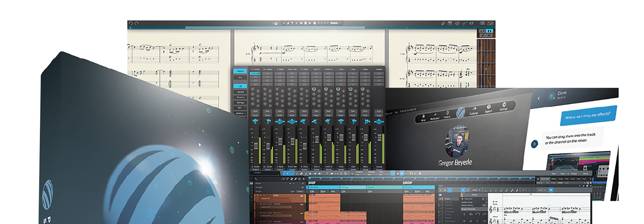Mute the Master mixer channel
644x224 pixels.
379,115
